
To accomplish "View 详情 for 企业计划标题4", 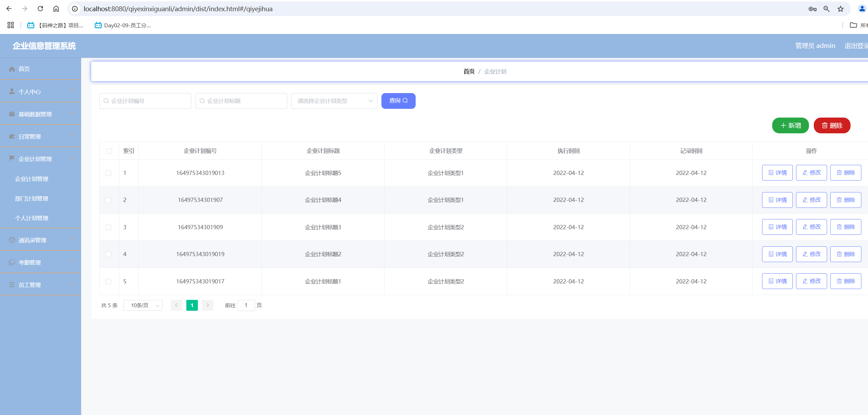I will (x=777, y=200).
